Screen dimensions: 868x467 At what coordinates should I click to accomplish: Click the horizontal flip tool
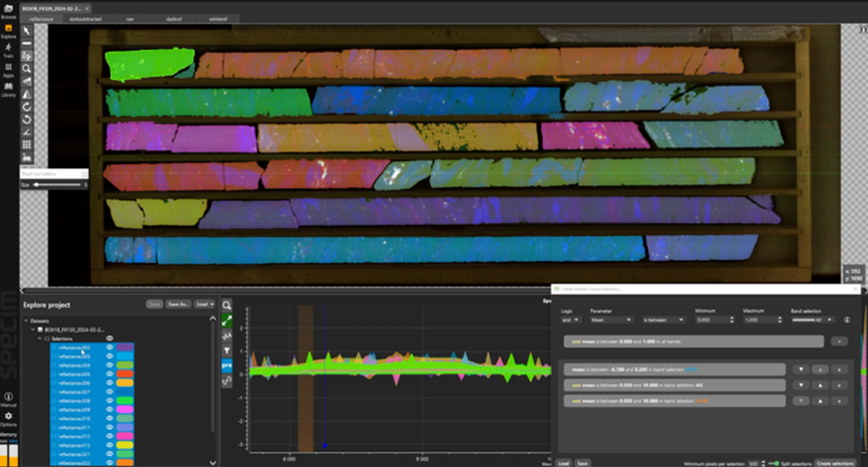tap(26, 82)
